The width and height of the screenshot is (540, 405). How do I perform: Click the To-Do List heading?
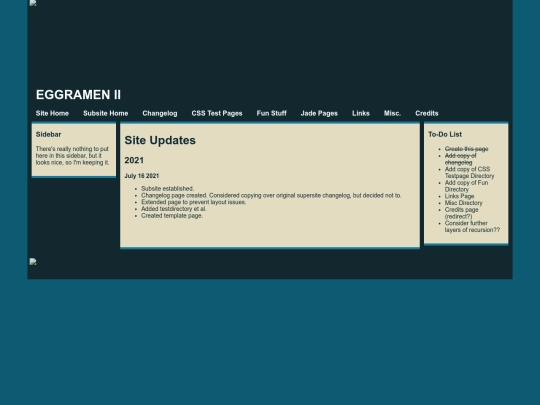pos(445,134)
